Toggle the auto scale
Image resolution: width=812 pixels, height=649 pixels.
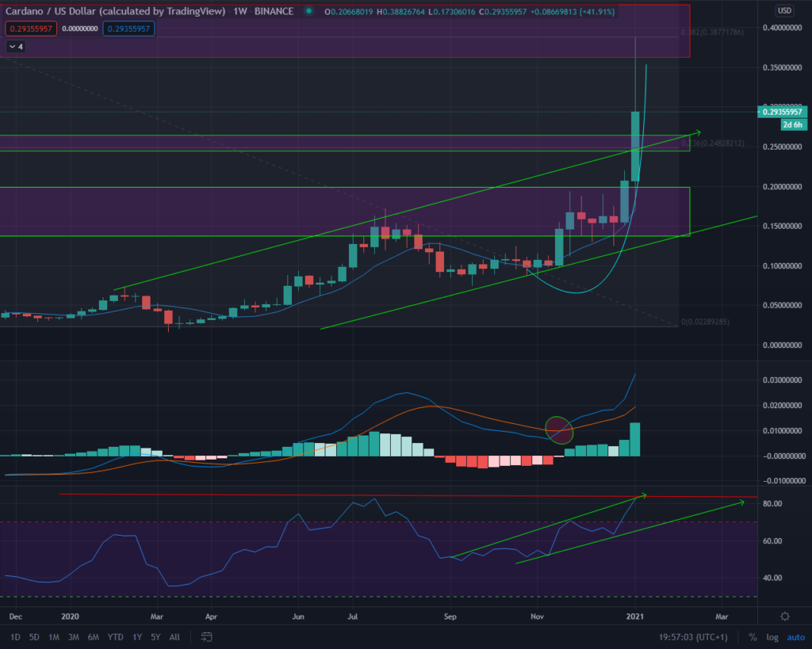[x=796, y=637]
